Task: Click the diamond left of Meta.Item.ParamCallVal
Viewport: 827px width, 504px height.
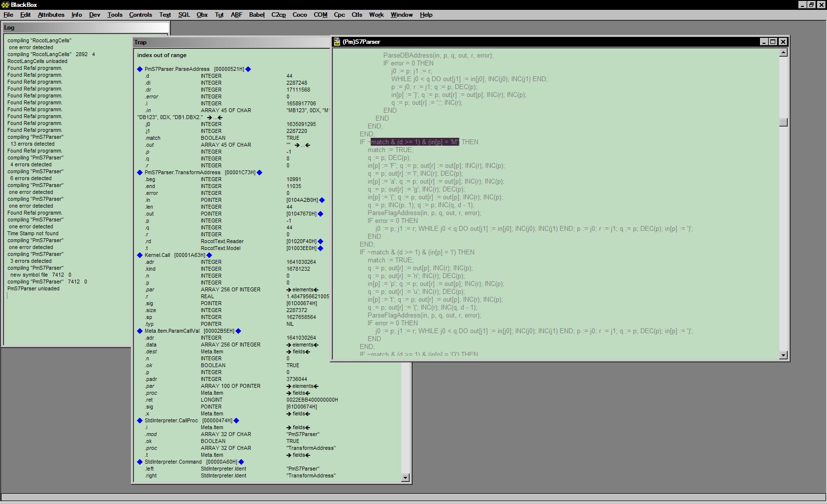Action: [140, 331]
